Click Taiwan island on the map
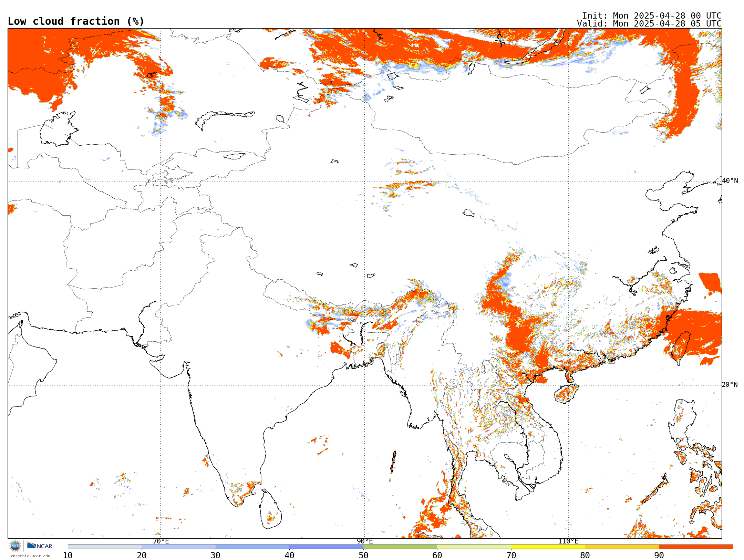The width and height of the screenshot is (744, 560). click(x=681, y=348)
